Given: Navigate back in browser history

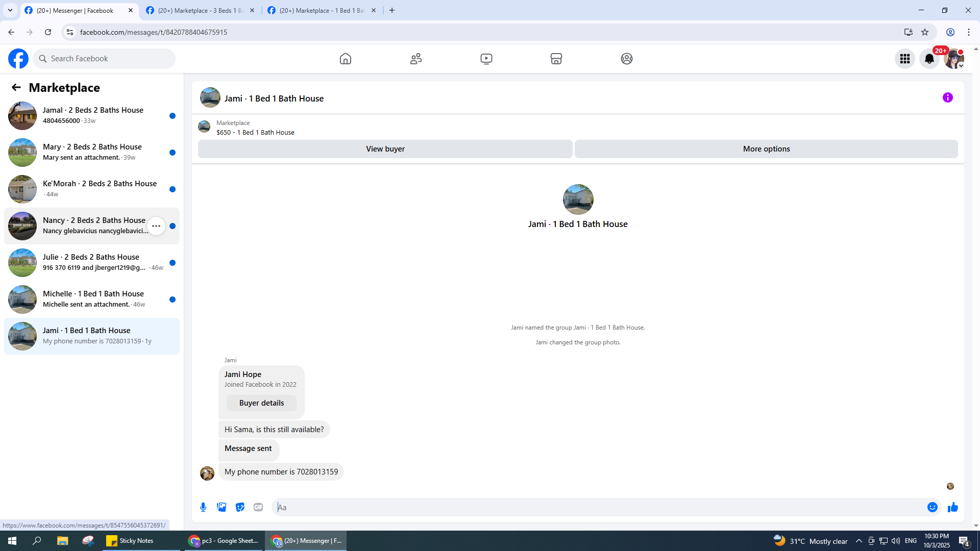Looking at the screenshot, I should tap(11, 32).
